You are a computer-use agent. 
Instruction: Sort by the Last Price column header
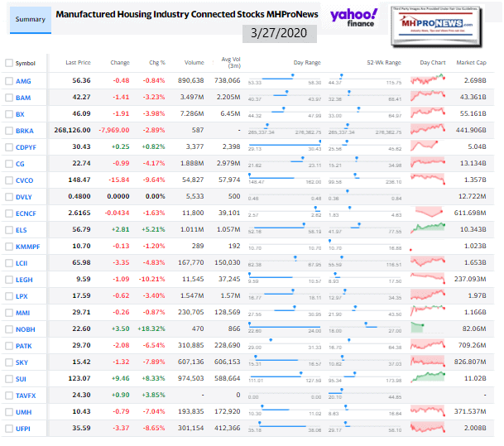[78, 63]
